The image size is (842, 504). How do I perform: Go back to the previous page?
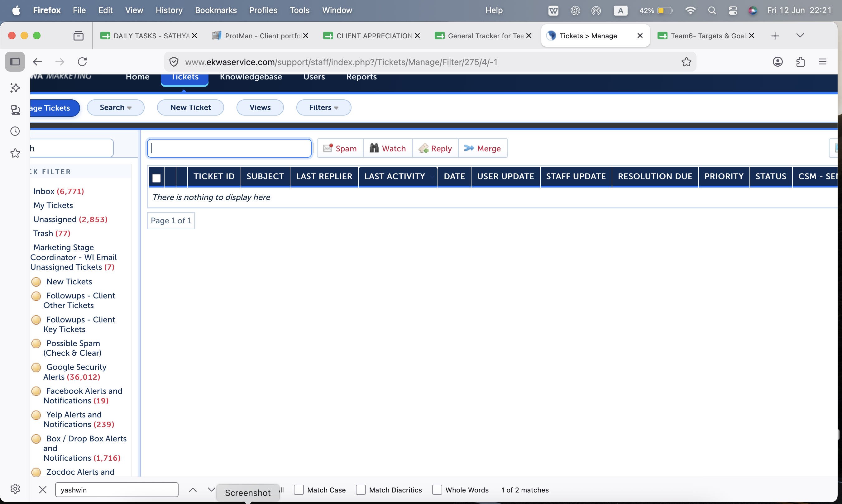coord(37,62)
